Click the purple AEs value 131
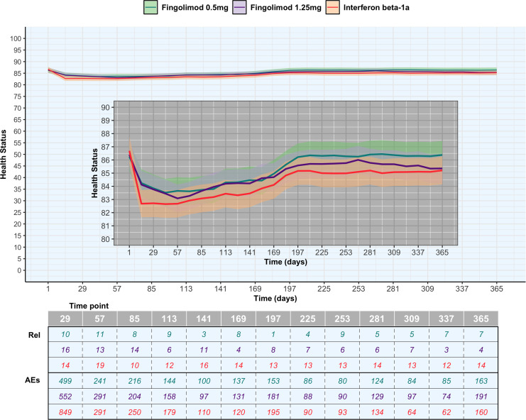Screen dimensions: 526x420 pyautogui.click(x=239, y=397)
